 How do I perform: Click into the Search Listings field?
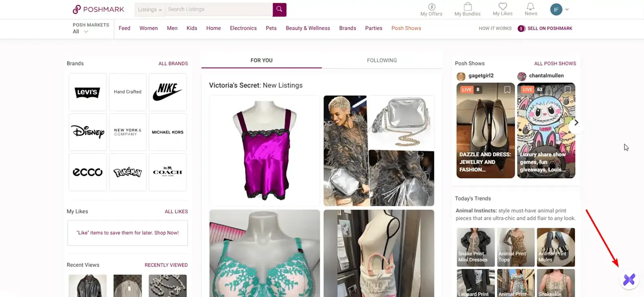[x=219, y=9]
